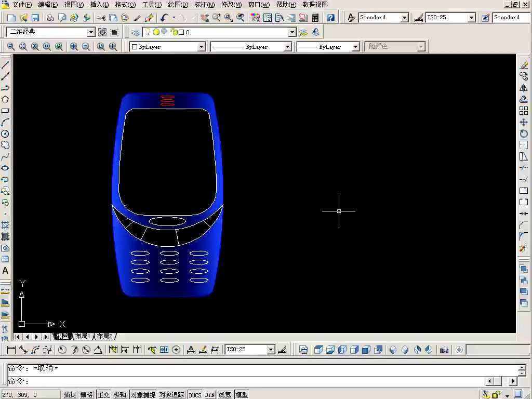
Task: Select the Line draw tool
Action: [x=5, y=64]
